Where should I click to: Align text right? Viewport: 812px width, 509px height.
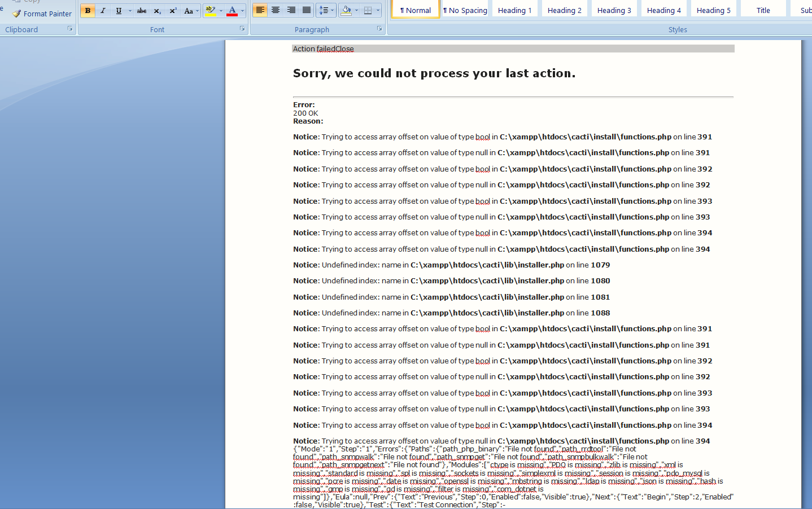[291, 10]
